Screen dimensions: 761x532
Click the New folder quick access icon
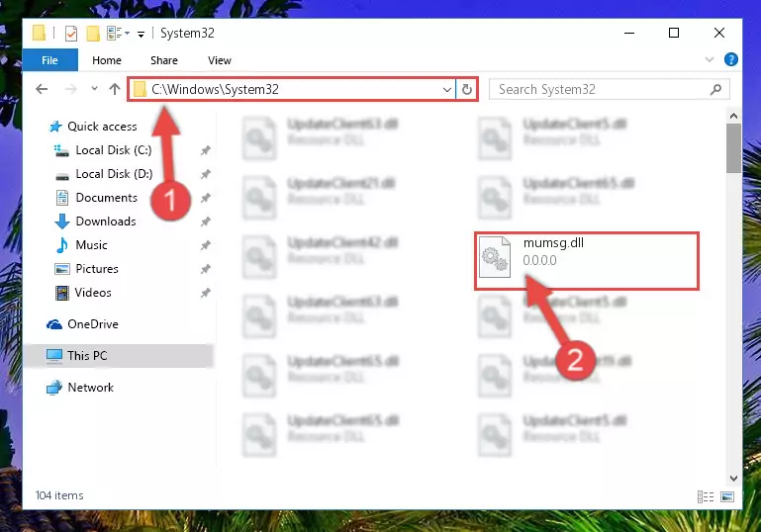point(93,33)
